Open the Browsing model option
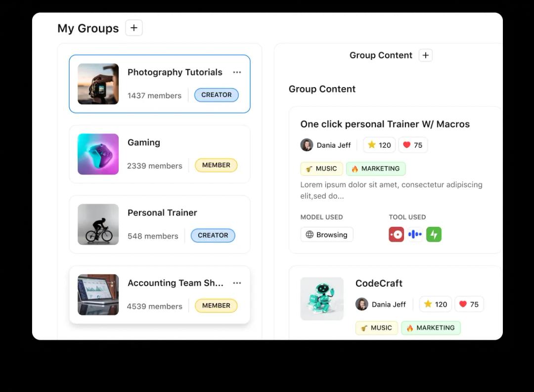 [326, 234]
